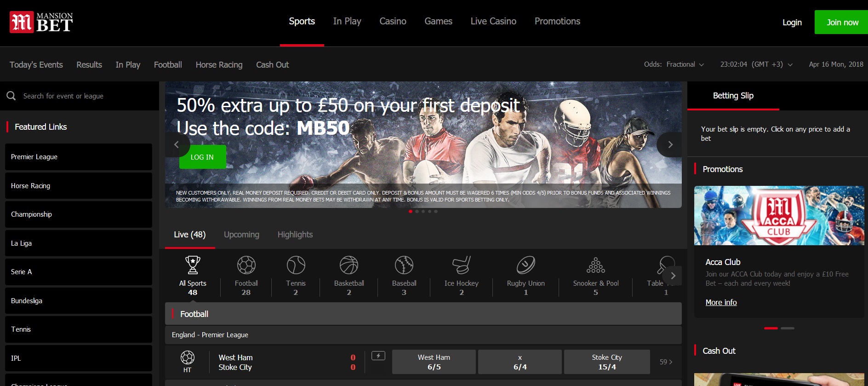The image size is (868, 386).
Task: Select the Basketball sport icon
Action: coord(349,265)
